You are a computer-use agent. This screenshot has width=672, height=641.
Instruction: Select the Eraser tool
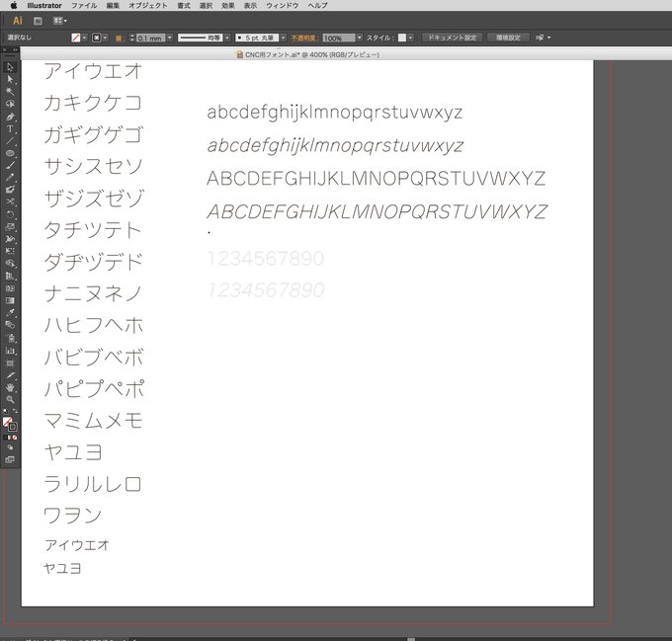pos(10,190)
